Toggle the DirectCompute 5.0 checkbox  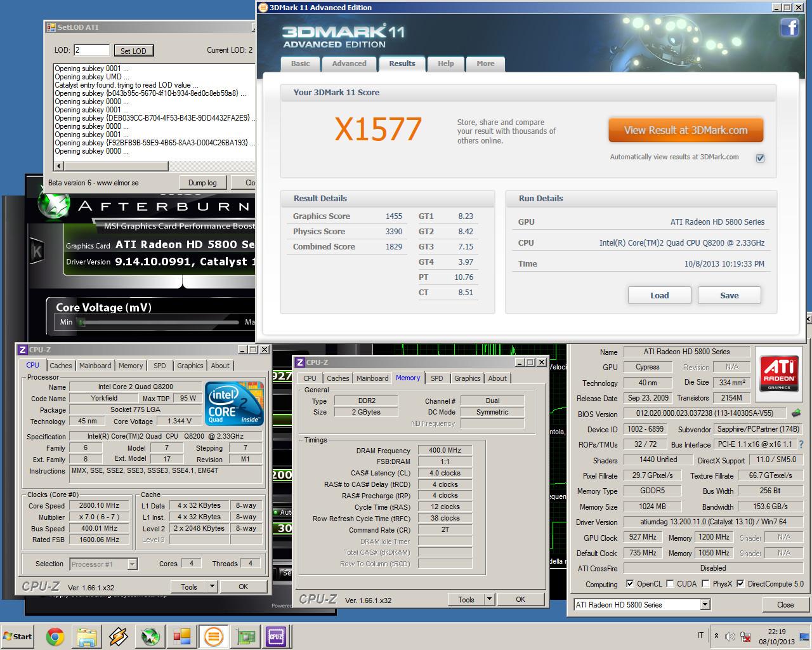(x=740, y=584)
